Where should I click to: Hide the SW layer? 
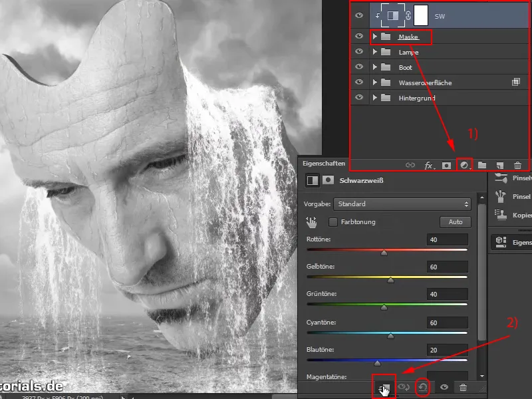tap(359, 15)
